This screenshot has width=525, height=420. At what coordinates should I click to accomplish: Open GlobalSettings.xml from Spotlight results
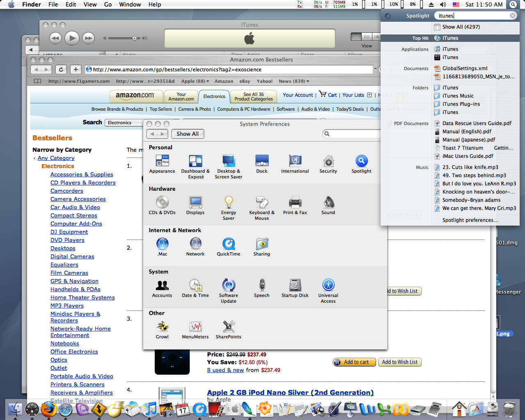[465, 68]
